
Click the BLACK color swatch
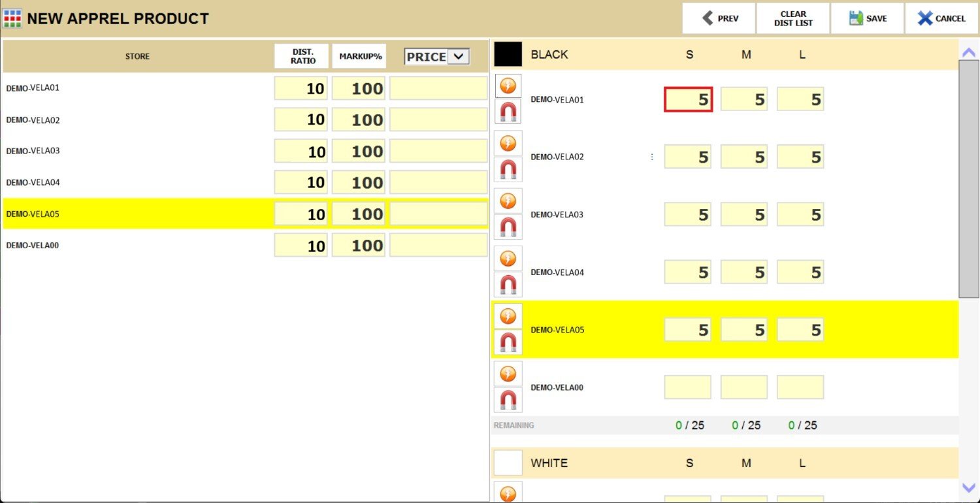(x=508, y=54)
